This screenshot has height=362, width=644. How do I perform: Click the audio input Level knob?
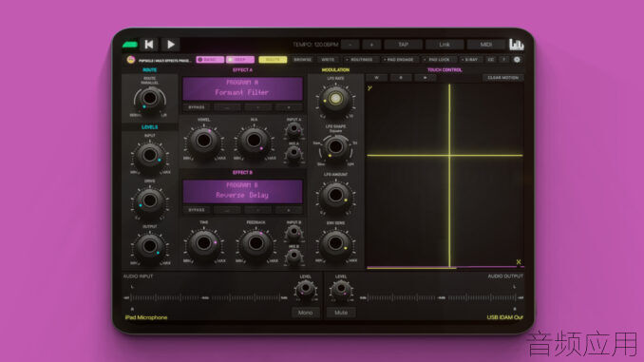[x=305, y=289]
